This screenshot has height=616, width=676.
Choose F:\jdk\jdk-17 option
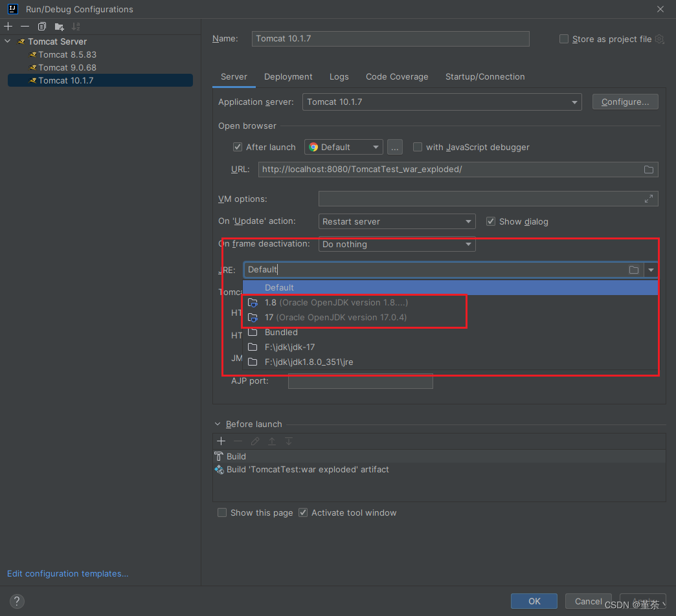(450, 347)
